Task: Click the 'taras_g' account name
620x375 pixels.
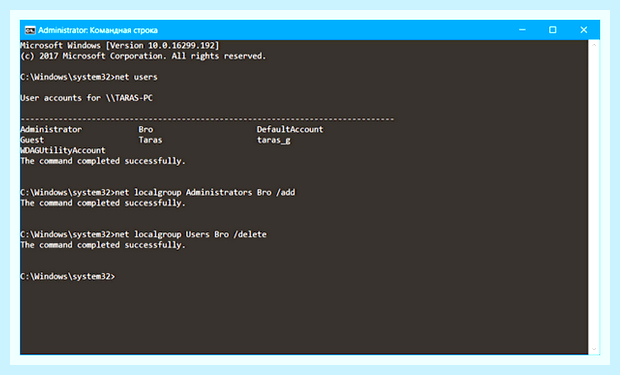Action: [x=274, y=140]
